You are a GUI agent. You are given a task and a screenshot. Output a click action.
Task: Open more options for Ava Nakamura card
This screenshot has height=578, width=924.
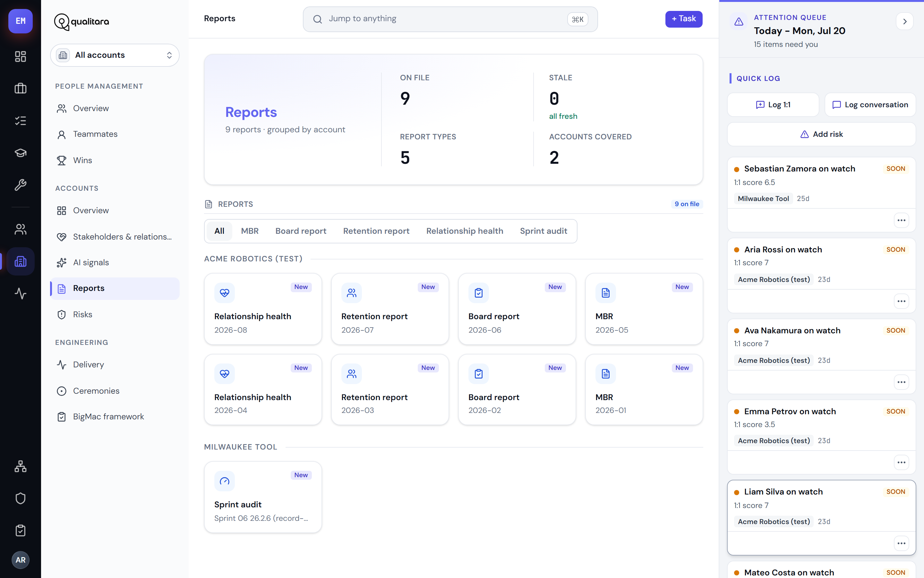[x=902, y=382]
